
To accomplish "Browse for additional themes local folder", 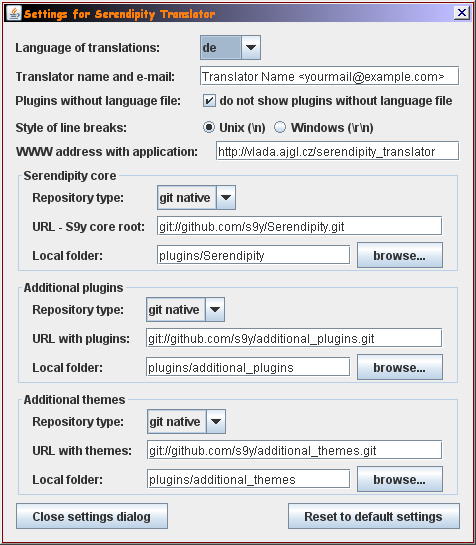I will [400, 479].
